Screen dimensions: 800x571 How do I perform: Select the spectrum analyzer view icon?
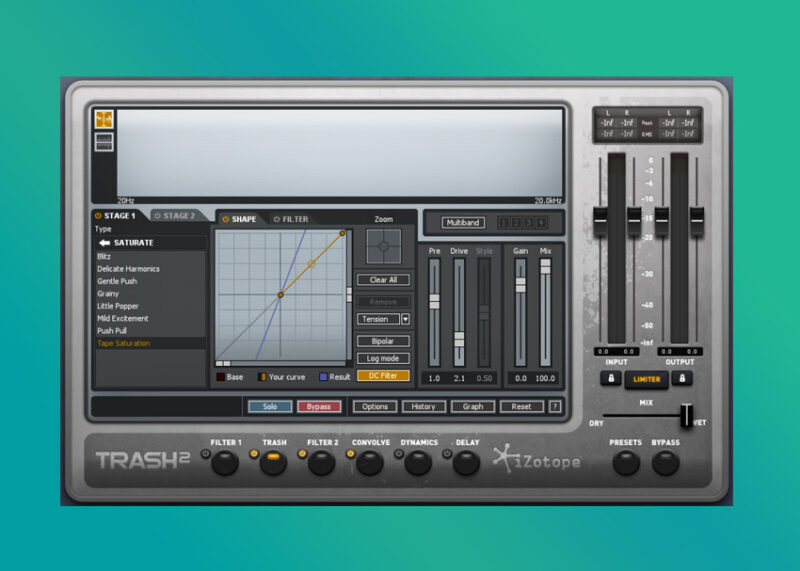[104, 119]
